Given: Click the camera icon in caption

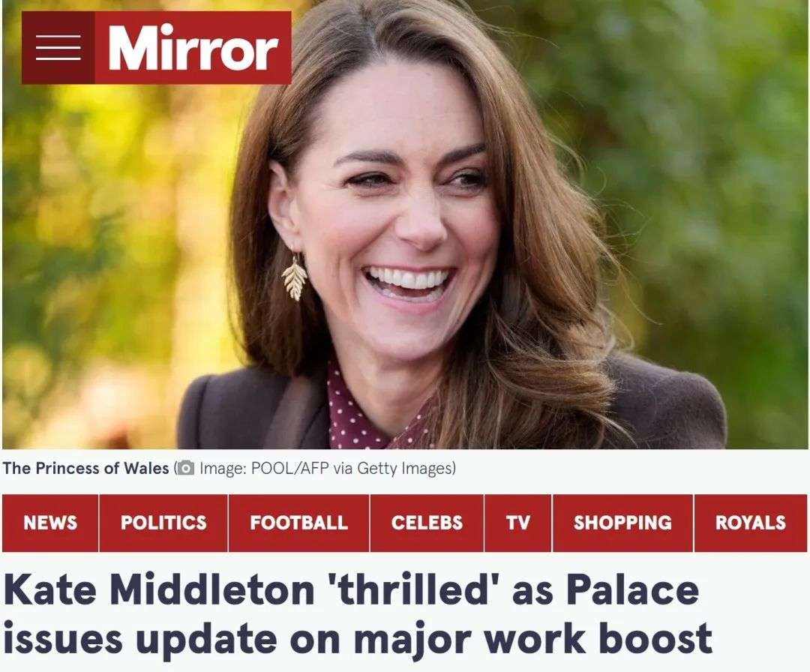Looking at the screenshot, I should coord(186,469).
